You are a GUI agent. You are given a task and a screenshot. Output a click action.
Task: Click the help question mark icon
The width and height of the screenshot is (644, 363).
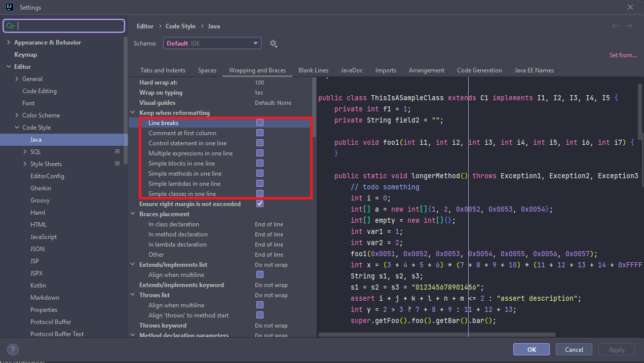(x=13, y=349)
